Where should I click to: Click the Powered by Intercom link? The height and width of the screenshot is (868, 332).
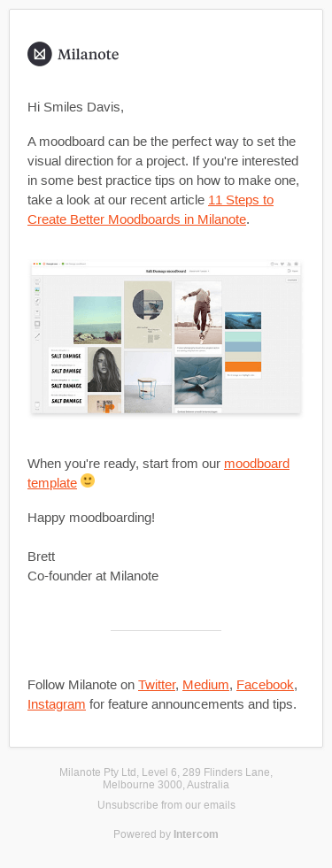166,834
